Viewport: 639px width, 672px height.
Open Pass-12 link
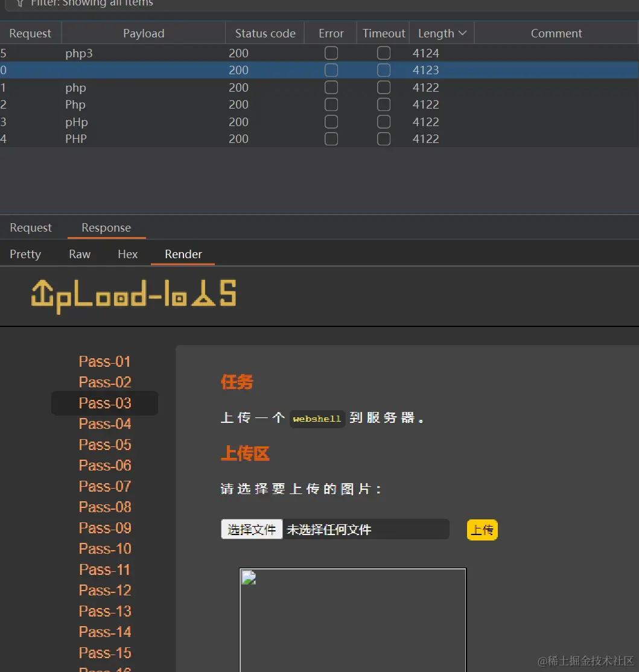click(105, 590)
